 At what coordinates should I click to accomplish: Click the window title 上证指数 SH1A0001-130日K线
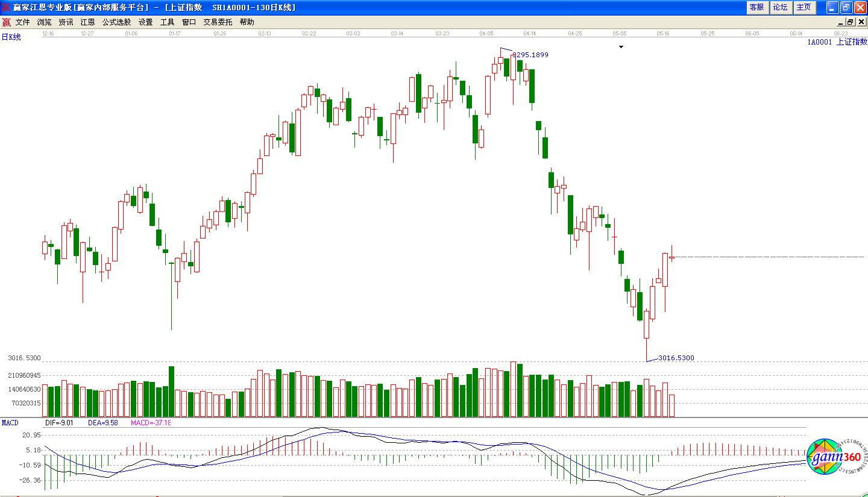click(230, 7)
